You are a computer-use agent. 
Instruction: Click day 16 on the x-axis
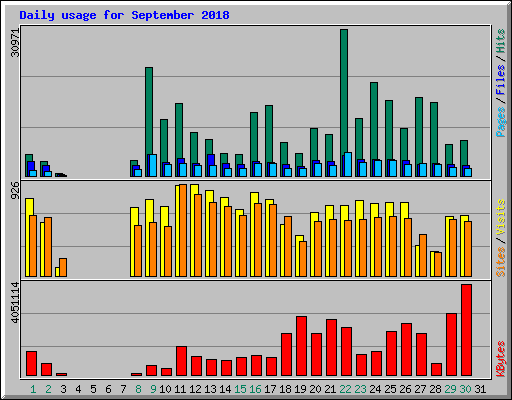point(255,389)
